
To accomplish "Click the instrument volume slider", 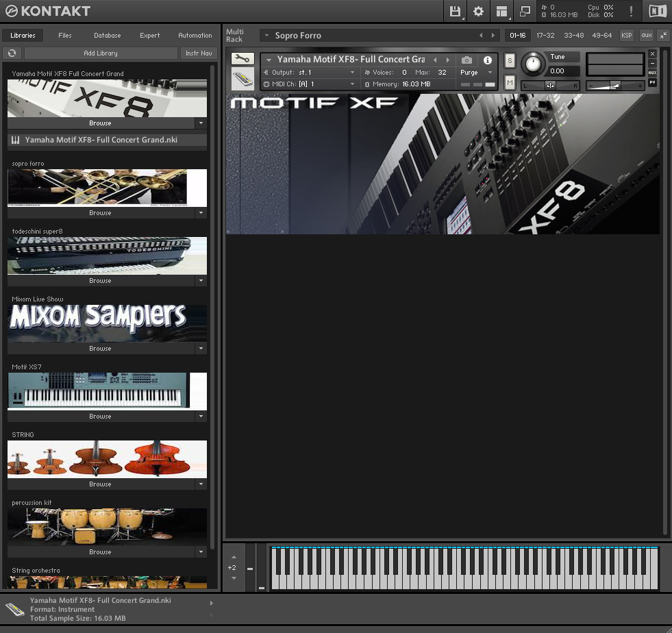I will pos(614,86).
